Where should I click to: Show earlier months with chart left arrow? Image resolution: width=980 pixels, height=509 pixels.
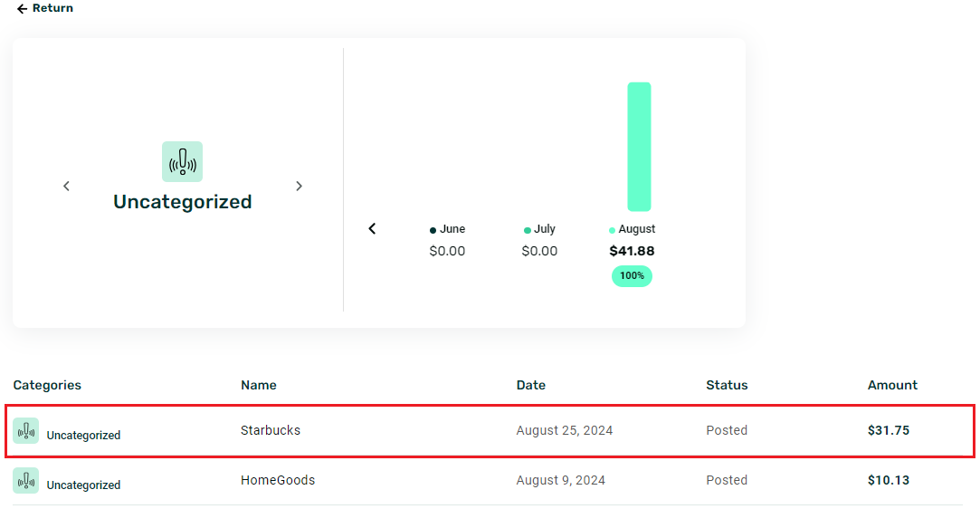pyautogui.click(x=372, y=229)
